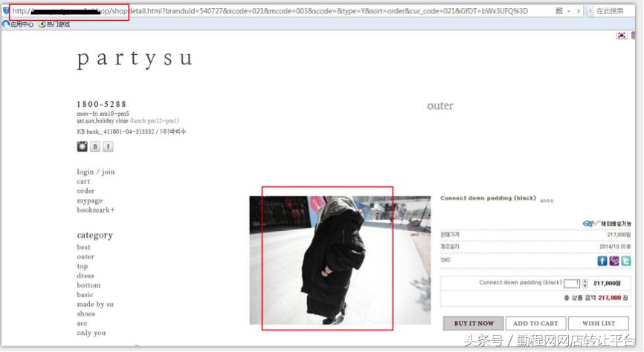
Task: Open the blog 'B' icon
Action: (95, 146)
